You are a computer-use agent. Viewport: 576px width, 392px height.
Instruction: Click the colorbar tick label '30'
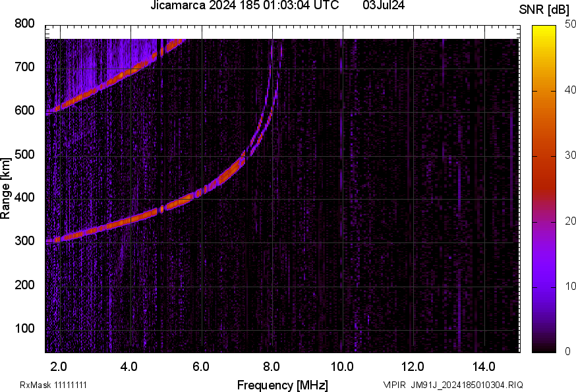click(570, 155)
